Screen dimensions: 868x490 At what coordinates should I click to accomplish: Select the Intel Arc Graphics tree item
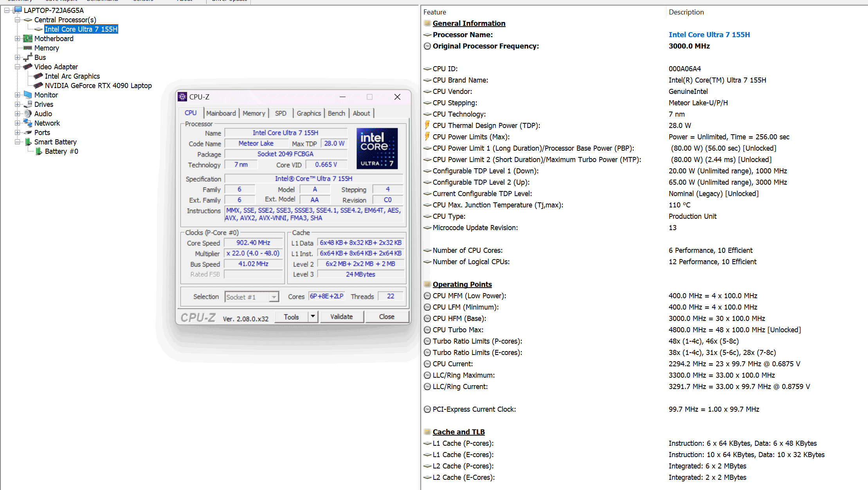[72, 76]
